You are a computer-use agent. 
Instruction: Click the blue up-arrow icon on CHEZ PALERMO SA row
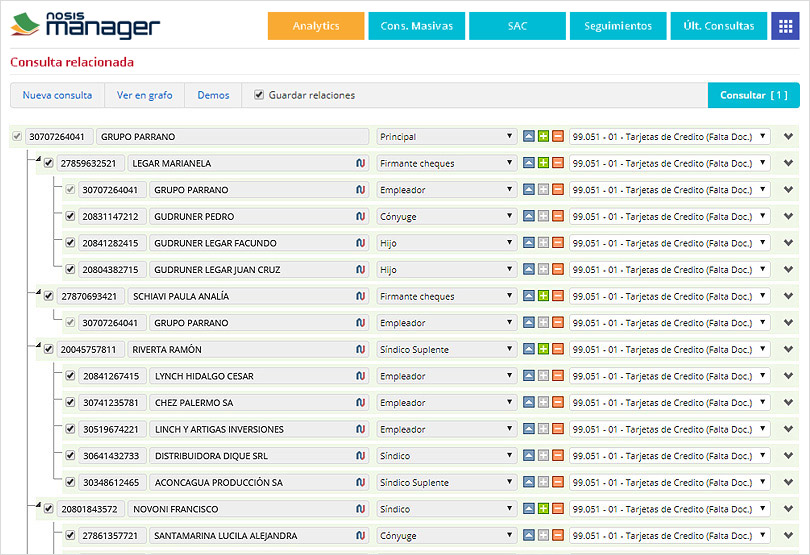coord(528,402)
